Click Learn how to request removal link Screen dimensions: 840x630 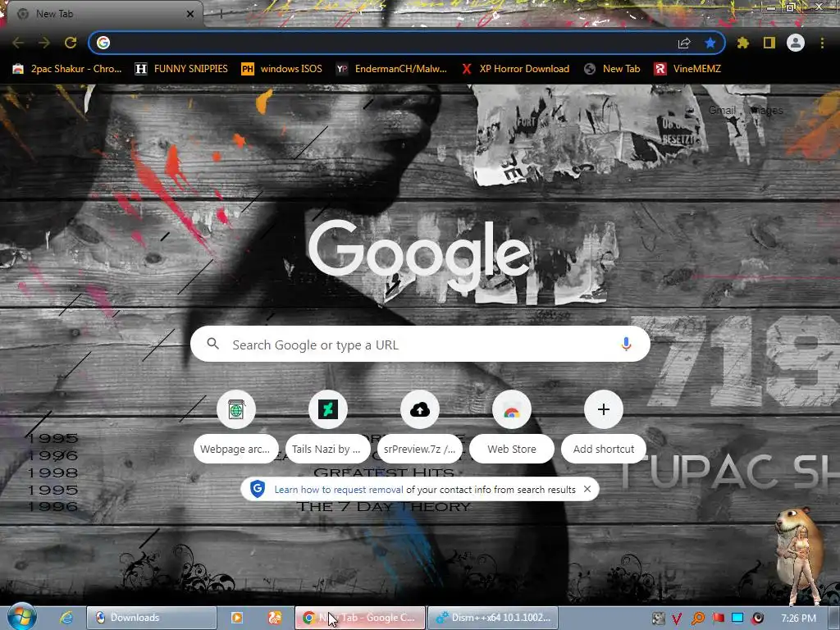[339, 490]
